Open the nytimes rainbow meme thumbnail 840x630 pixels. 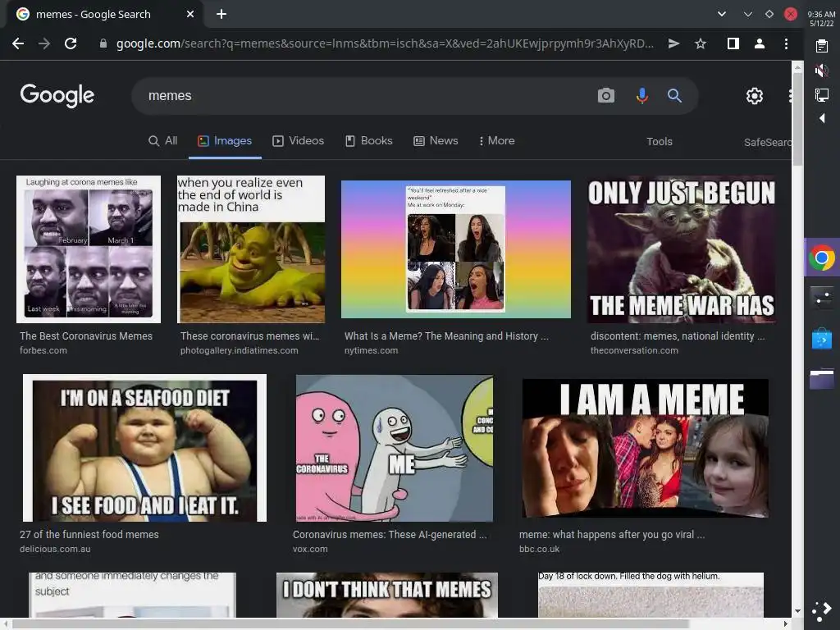coord(456,249)
